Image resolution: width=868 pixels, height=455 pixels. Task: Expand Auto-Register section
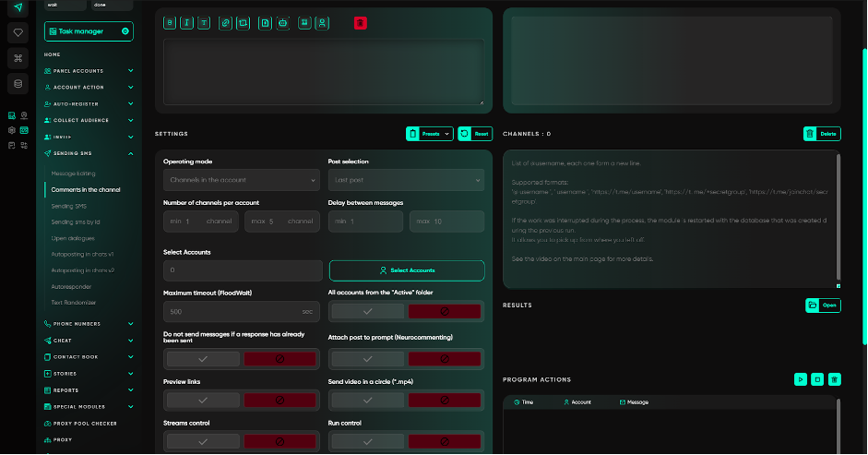131,103
